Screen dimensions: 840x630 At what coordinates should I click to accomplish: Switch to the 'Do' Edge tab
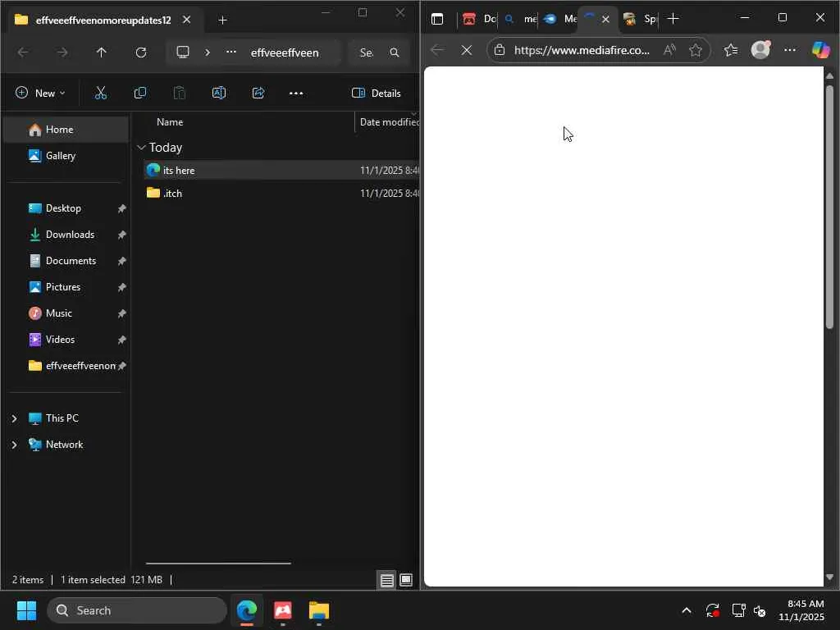478,20
